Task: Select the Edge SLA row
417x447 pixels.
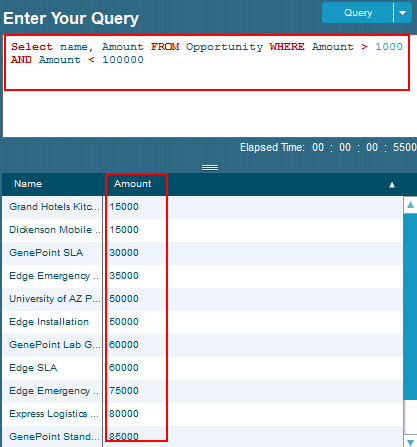Action: pos(202,368)
